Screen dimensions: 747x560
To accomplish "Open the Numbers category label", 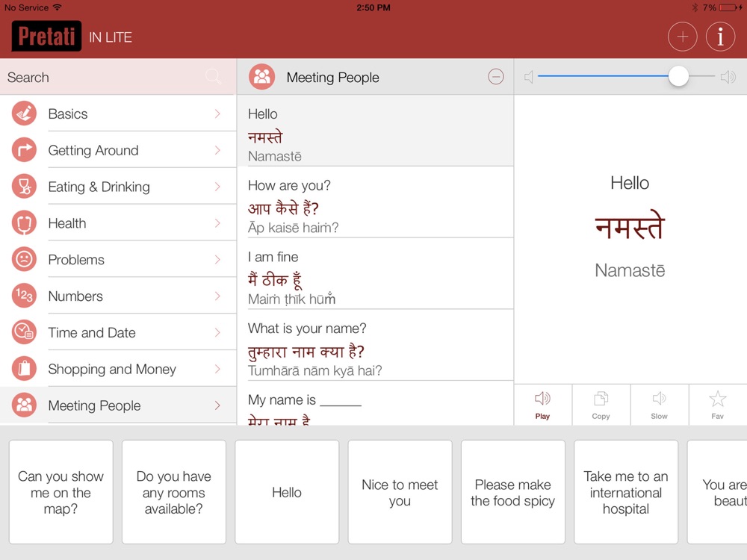I will coord(75,296).
